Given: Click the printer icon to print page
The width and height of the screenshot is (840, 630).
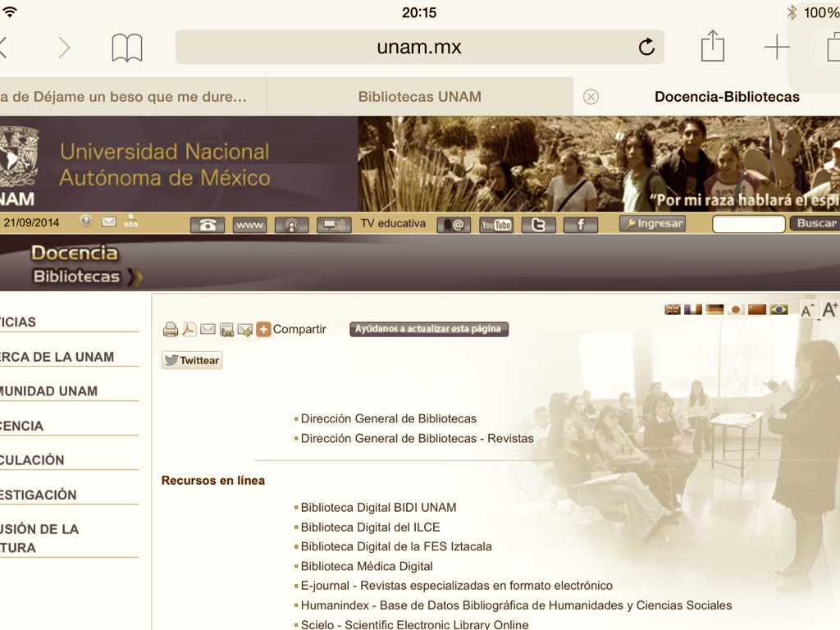Looking at the screenshot, I should [170, 330].
